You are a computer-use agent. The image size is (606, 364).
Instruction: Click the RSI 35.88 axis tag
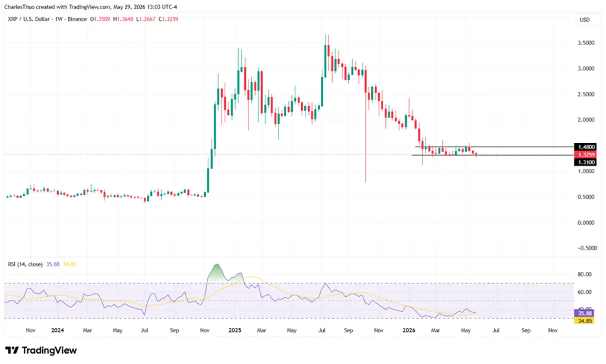click(585, 314)
